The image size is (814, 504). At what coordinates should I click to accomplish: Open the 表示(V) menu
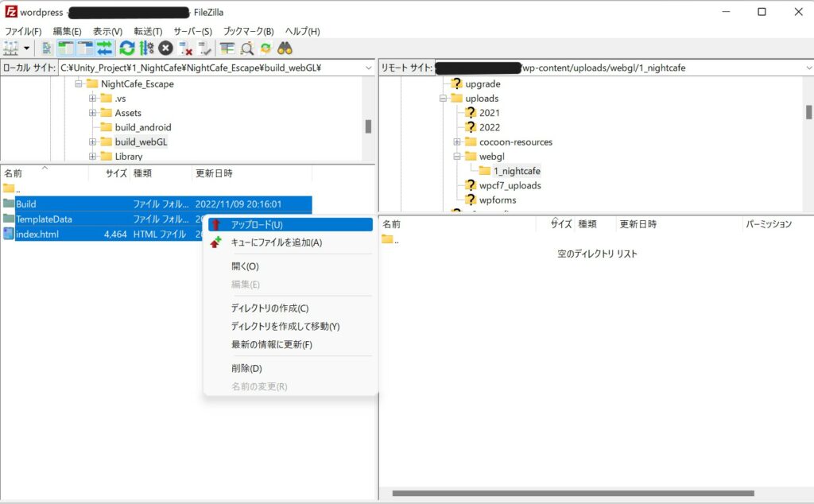(x=107, y=31)
